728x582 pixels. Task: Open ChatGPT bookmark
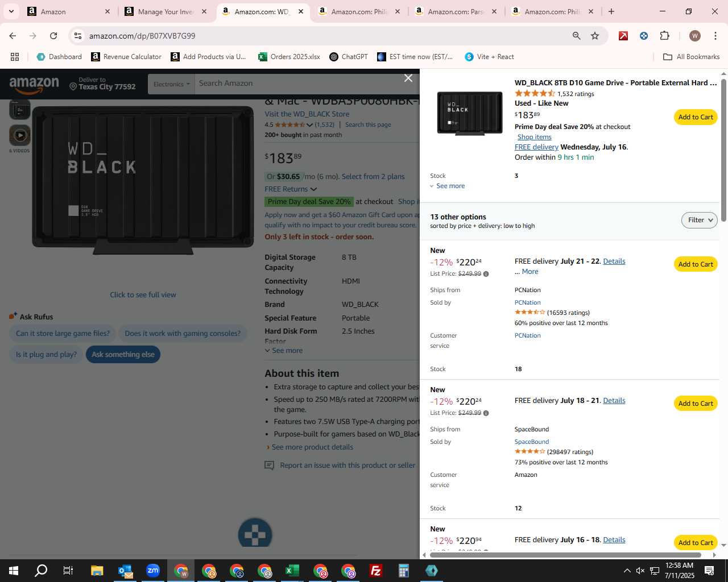349,57
